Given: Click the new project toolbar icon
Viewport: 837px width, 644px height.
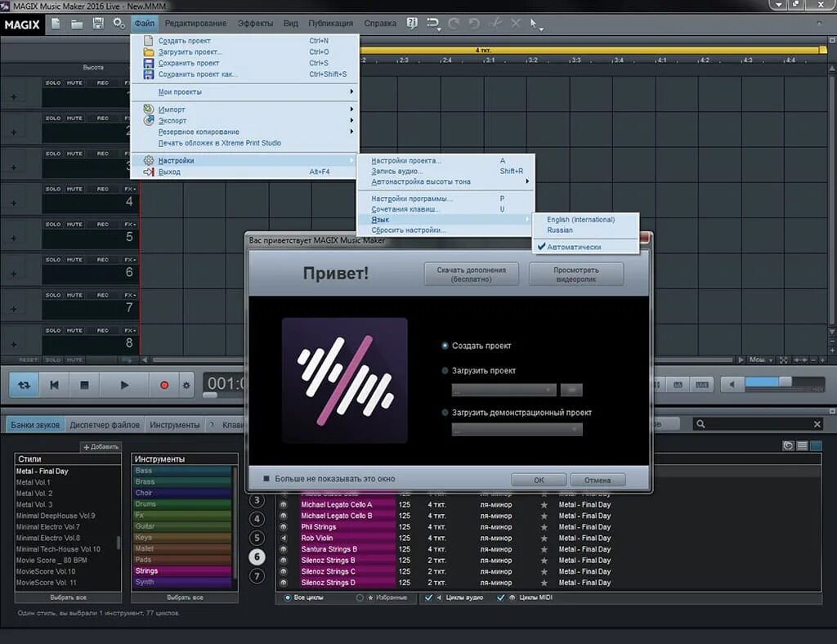Looking at the screenshot, I should click(x=56, y=24).
